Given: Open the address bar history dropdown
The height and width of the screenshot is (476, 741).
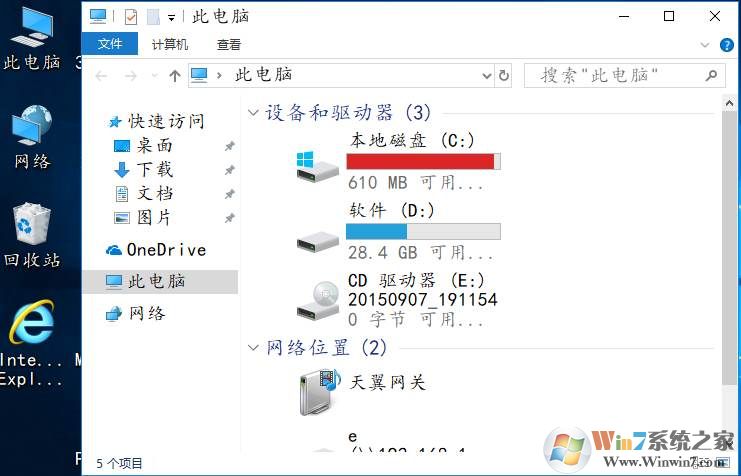Looking at the screenshot, I should (x=487, y=76).
